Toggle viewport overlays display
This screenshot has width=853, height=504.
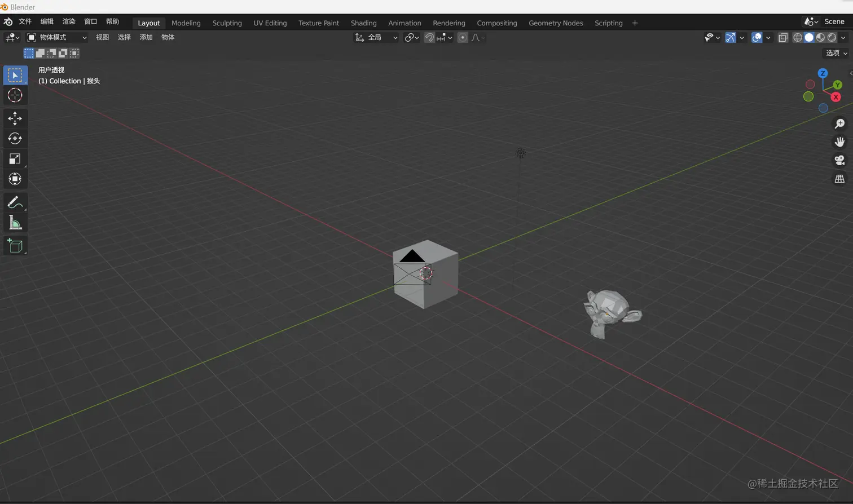tap(757, 38)
